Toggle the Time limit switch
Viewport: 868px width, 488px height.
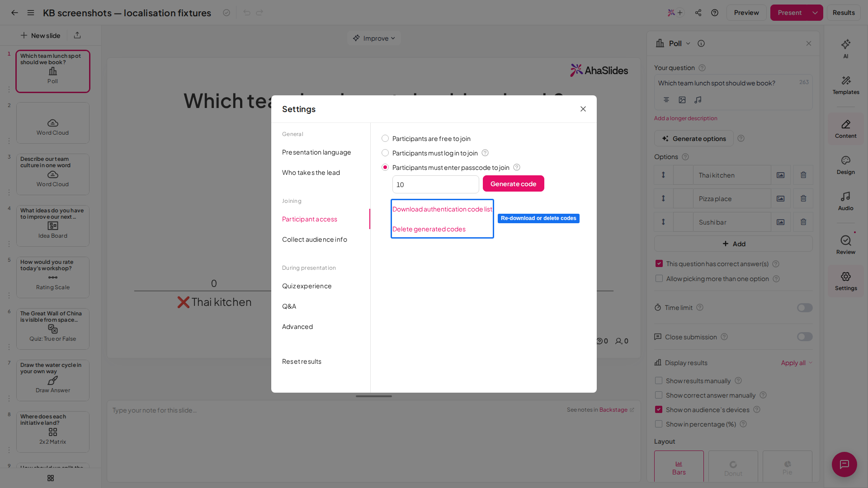point(805,308)
